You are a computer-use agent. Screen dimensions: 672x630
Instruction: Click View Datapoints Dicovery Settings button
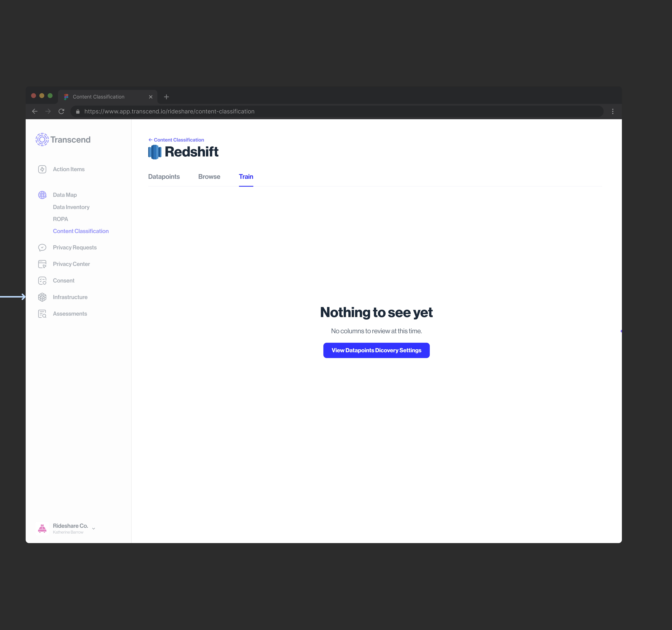pos(376,350)
